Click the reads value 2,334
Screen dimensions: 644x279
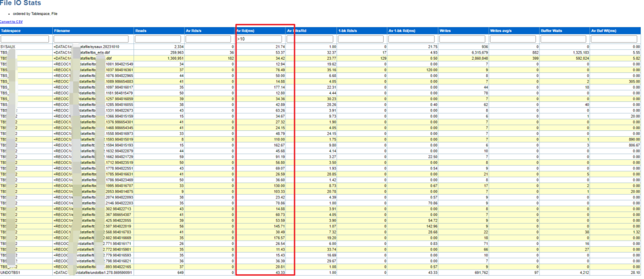pos(179,47)
